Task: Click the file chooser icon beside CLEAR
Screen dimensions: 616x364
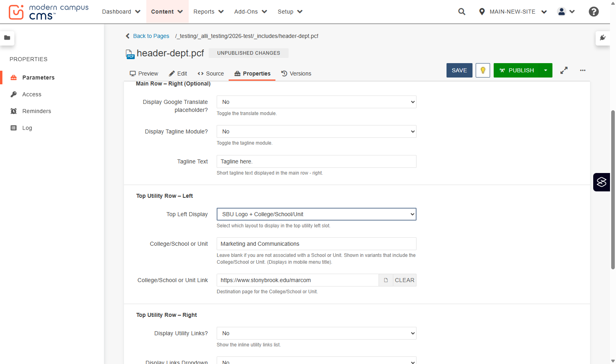Action: (x=386, y=280)
